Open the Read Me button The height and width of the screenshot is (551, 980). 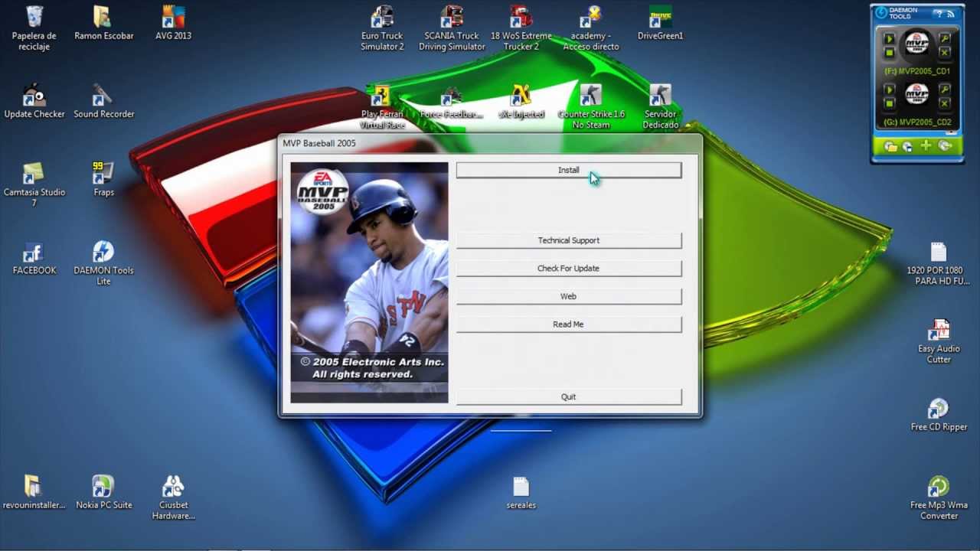(568, 324)
